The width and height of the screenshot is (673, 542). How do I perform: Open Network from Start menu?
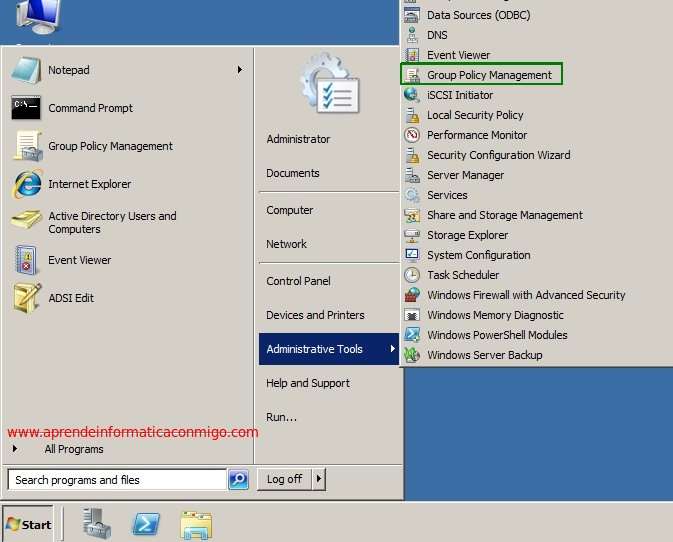pyautogui.click(x=286, y=244)
